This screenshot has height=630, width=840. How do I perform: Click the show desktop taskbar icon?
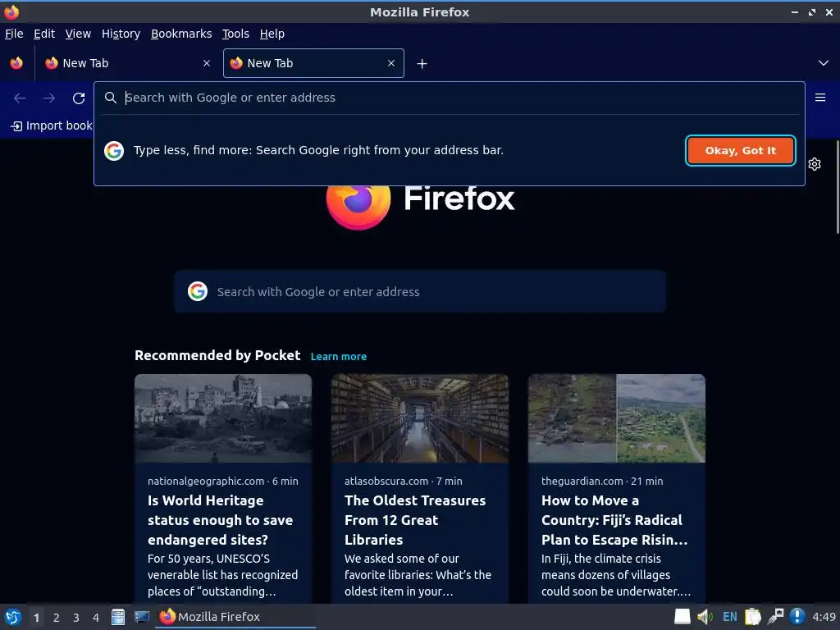point(142,617)
